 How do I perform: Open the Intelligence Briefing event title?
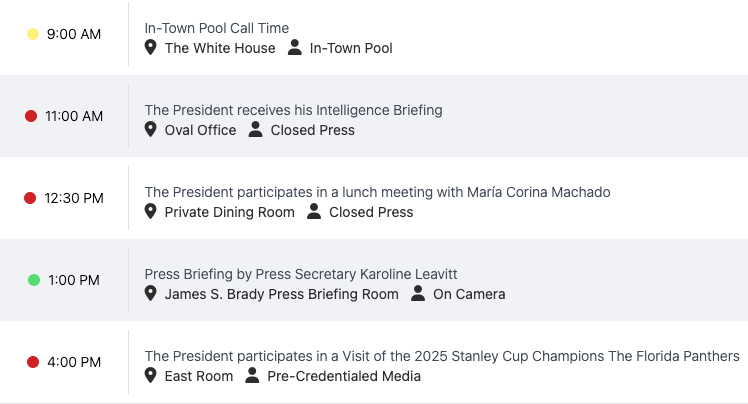point(293,110)
